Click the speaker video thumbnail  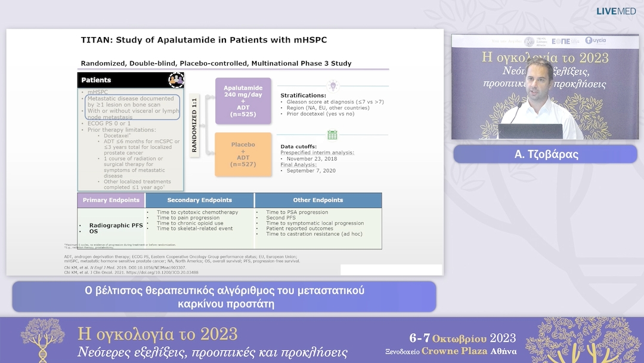(x=544, y=87)
